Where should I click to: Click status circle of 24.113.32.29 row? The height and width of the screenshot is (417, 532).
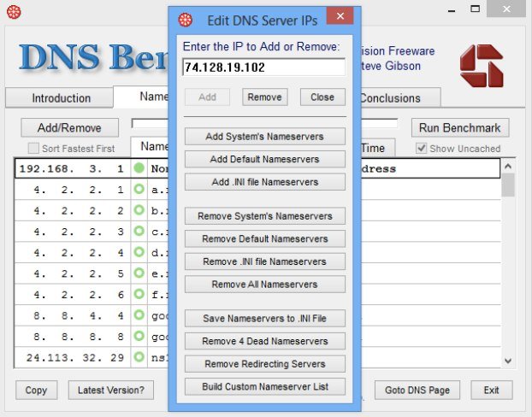[x=139, y=357]
